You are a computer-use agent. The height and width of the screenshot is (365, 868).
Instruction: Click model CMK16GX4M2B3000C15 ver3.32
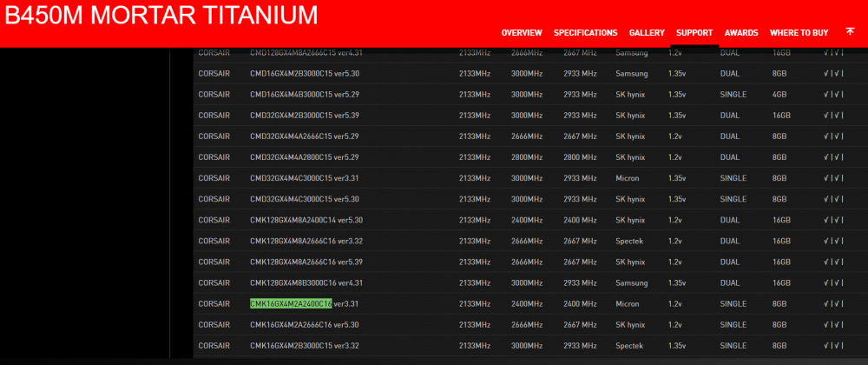coord(305,346)
